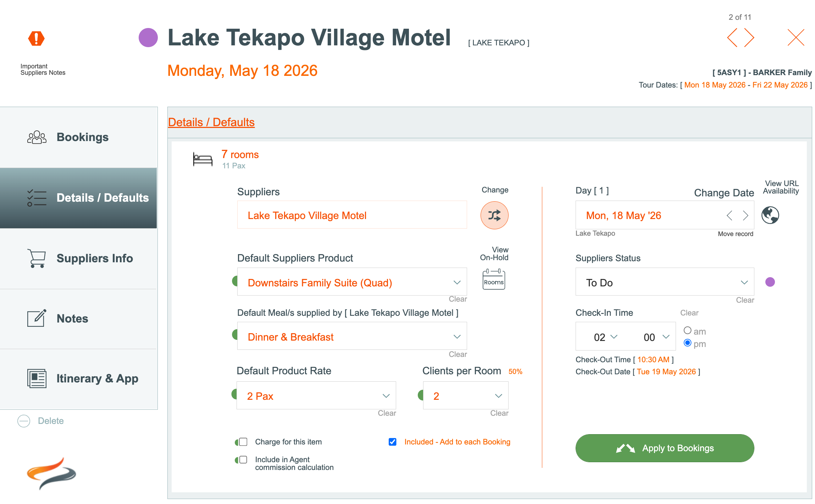
Task: Uncheck Included - Add to each Booking
Action: [x=392, y=442]
